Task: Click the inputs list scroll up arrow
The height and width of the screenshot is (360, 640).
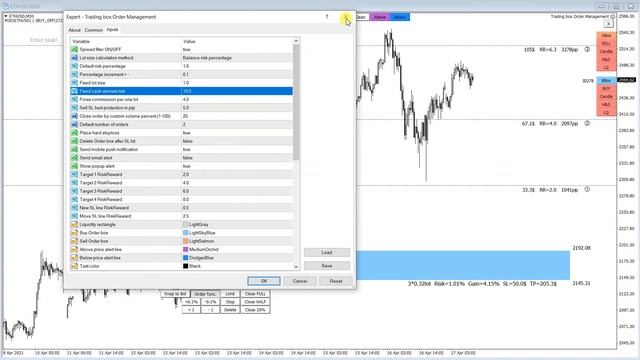Action: (x=296, y=41)
